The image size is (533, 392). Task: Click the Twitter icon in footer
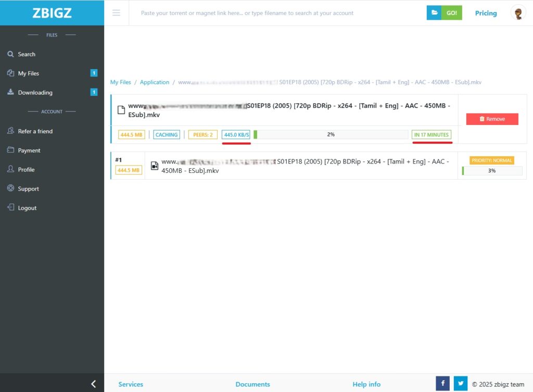(461, 384)
